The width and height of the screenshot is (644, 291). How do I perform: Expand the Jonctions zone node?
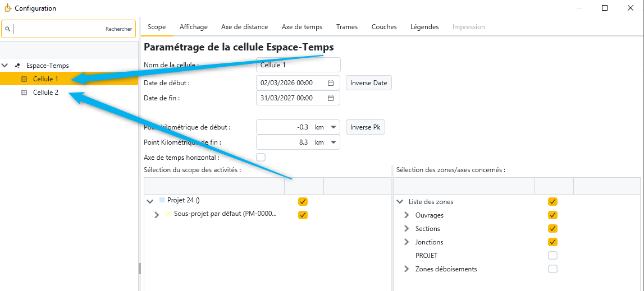pos(407,242)
